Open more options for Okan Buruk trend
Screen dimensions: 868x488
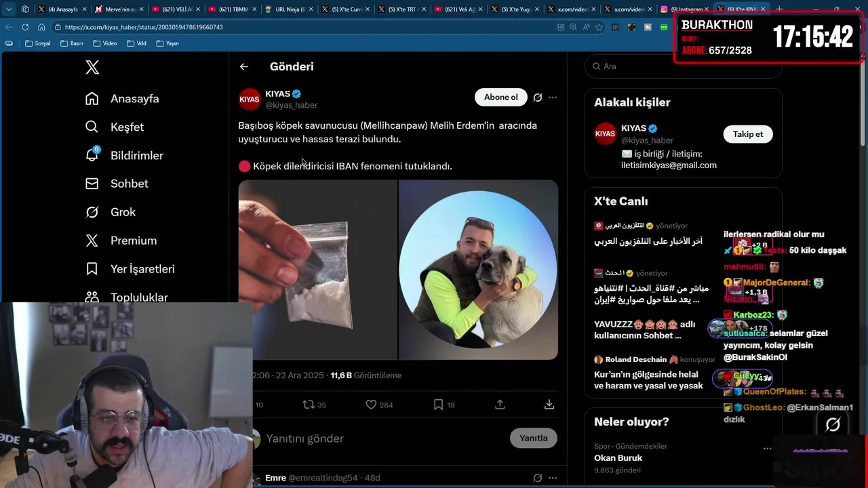pos(767,448)
